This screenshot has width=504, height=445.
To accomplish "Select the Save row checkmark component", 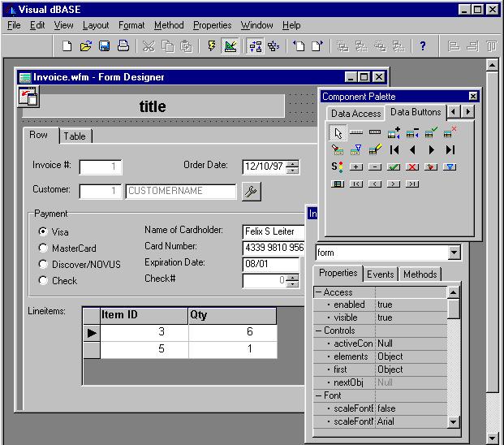I will (431, 133).
